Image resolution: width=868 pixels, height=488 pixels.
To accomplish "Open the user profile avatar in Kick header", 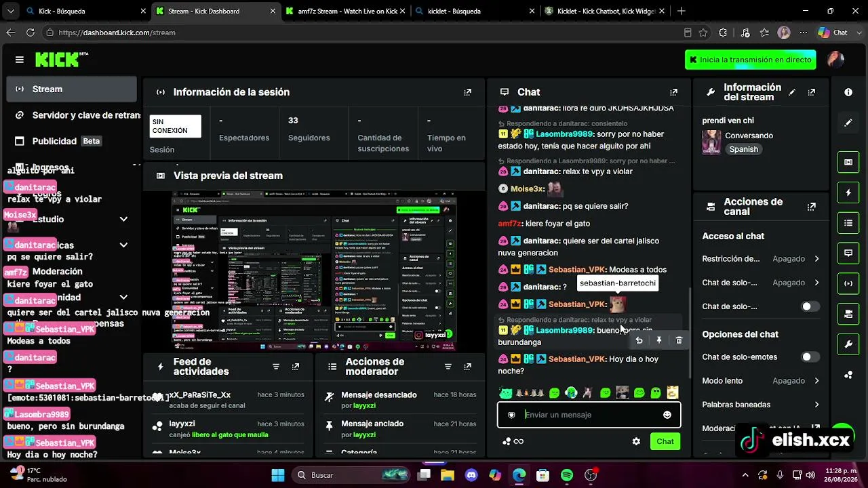I will pos(835,60).
